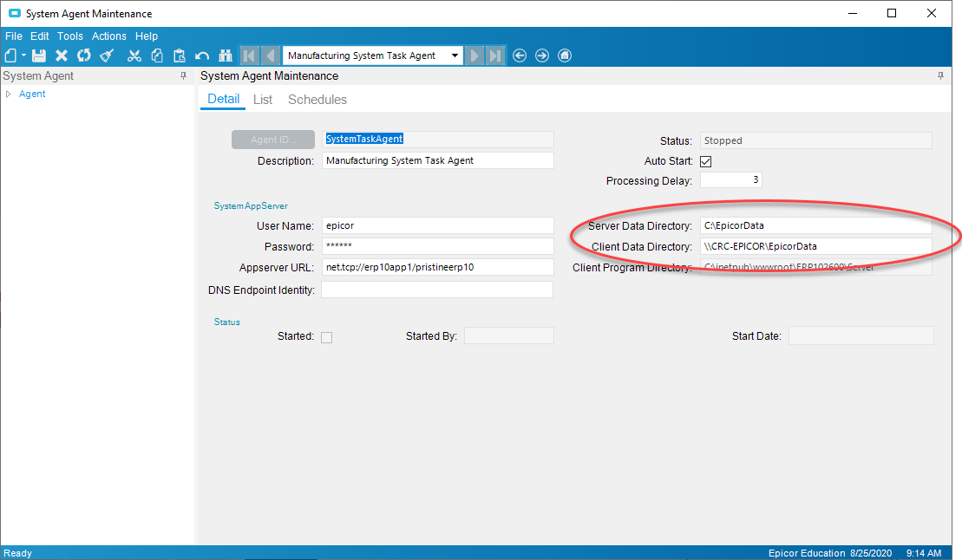Viewport: 962px width, 560px height.
Task: Open the New item dropdown arrow
Action: (24, 55)
